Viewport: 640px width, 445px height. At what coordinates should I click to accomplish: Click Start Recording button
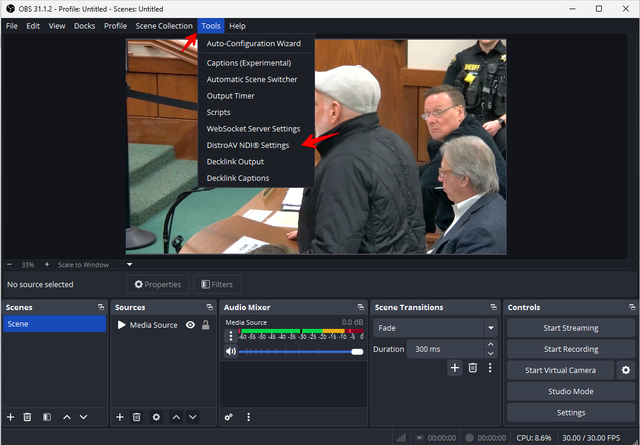click(x=571, y=349)
